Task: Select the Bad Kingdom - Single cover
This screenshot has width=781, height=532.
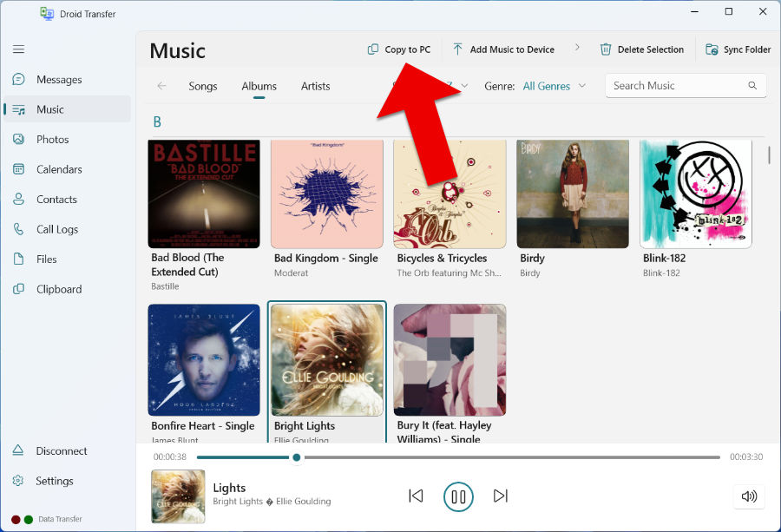Action: click(327, 194)
